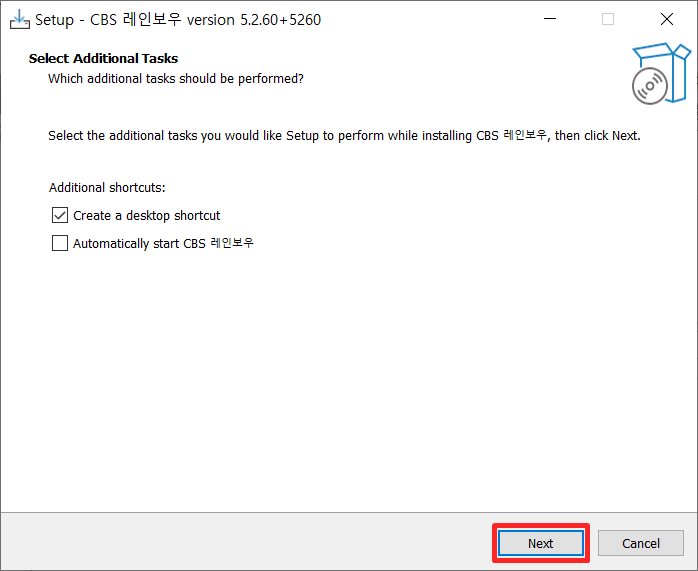The height and width of the screenshot is (571, 698).
Task: Click the CD box installer graphic
Action: pos(661,74)
